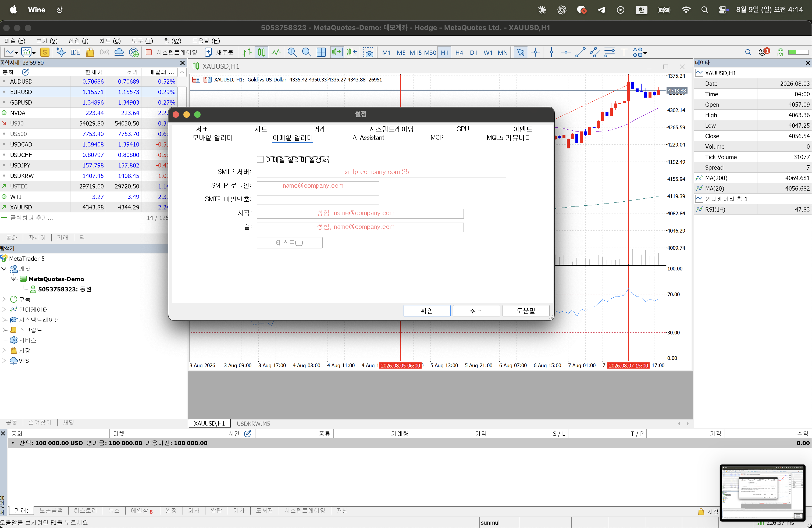Switch to the 서버 tab in settings dialog
Image resolution: width=812 pixels, height=528 pixels.
click(202, 129)
